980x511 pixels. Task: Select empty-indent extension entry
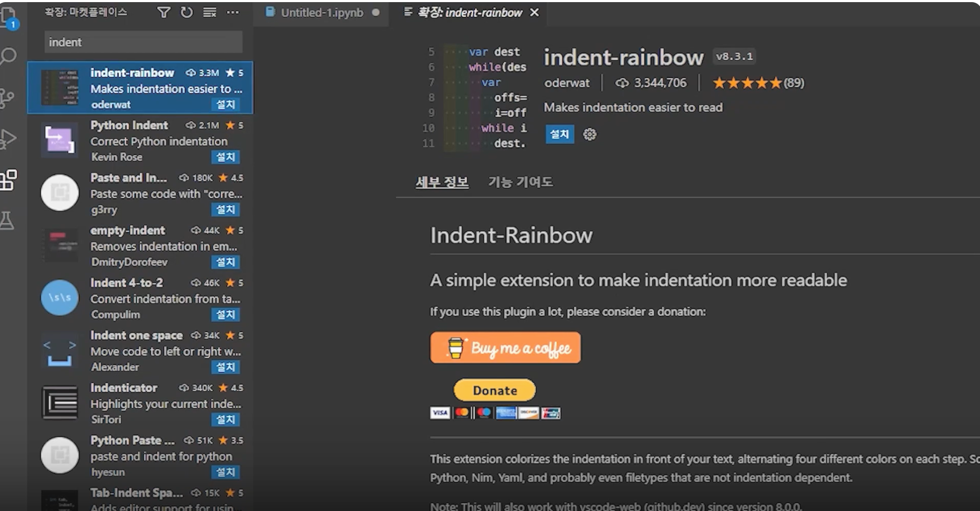140,245
